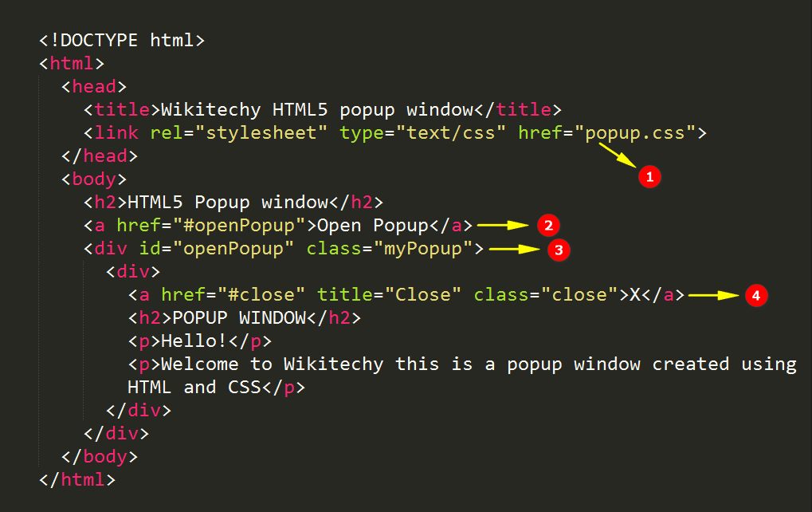
Task: Click the yellow arrow pointing to marker 3
Action: pos(514,250)
